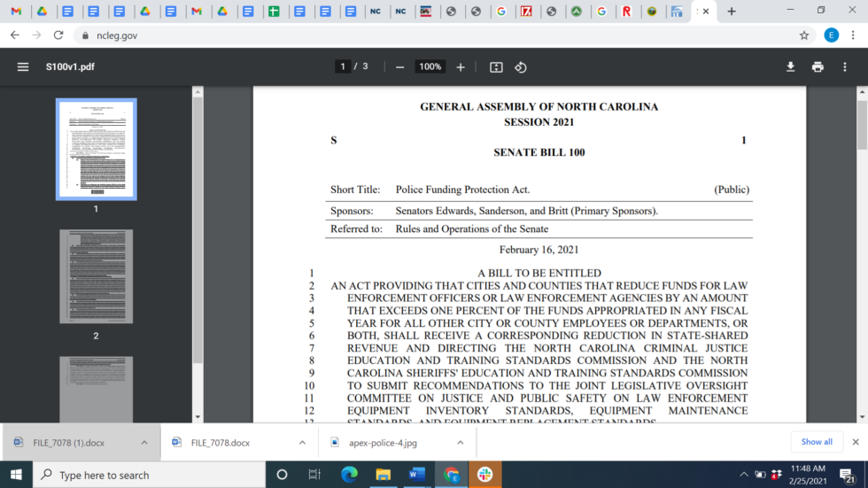Viewport: 868px width, 488px height.
Task: Open a new browser tab
Action: coord(732,12)
